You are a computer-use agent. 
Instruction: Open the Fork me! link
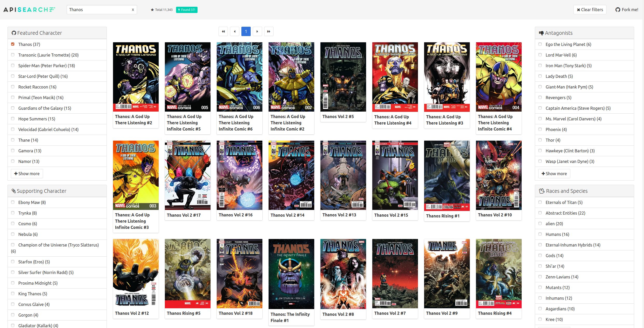[627, 10]
